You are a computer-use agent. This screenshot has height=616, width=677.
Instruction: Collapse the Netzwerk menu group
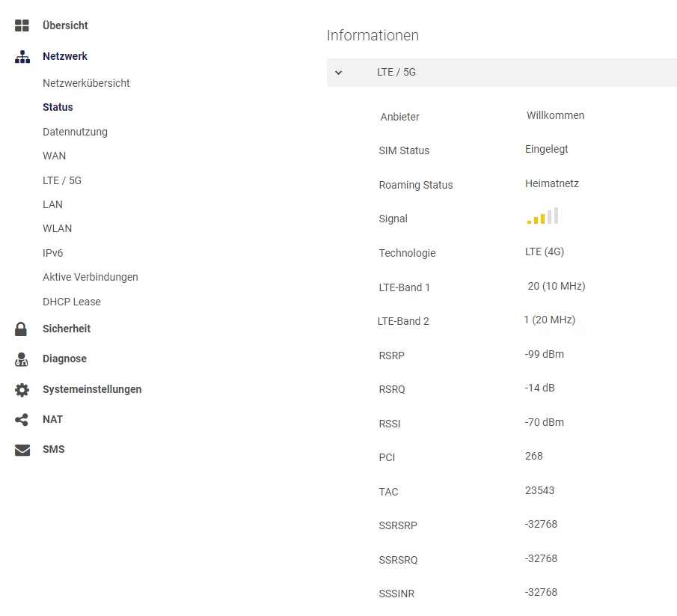[65, 56]
